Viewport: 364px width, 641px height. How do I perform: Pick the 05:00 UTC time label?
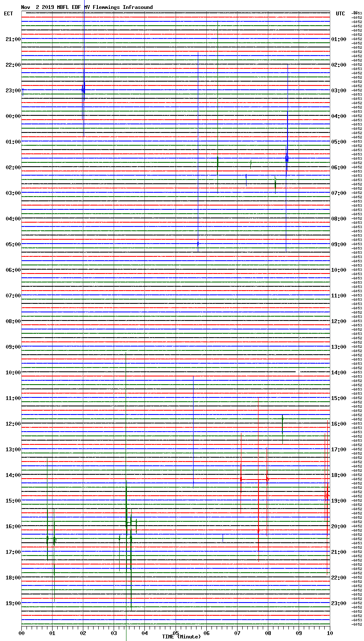[339, 142]
